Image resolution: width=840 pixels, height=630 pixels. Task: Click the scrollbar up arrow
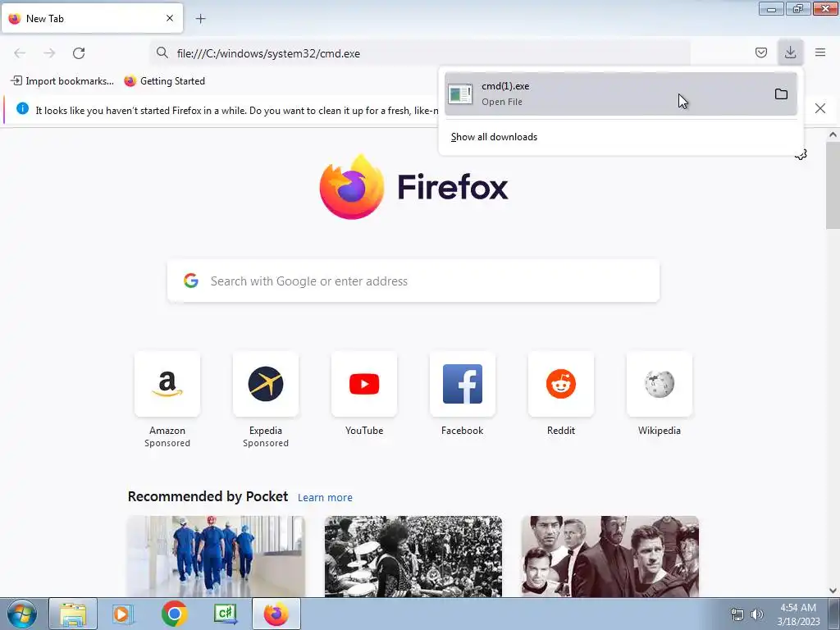coord(833,135)
